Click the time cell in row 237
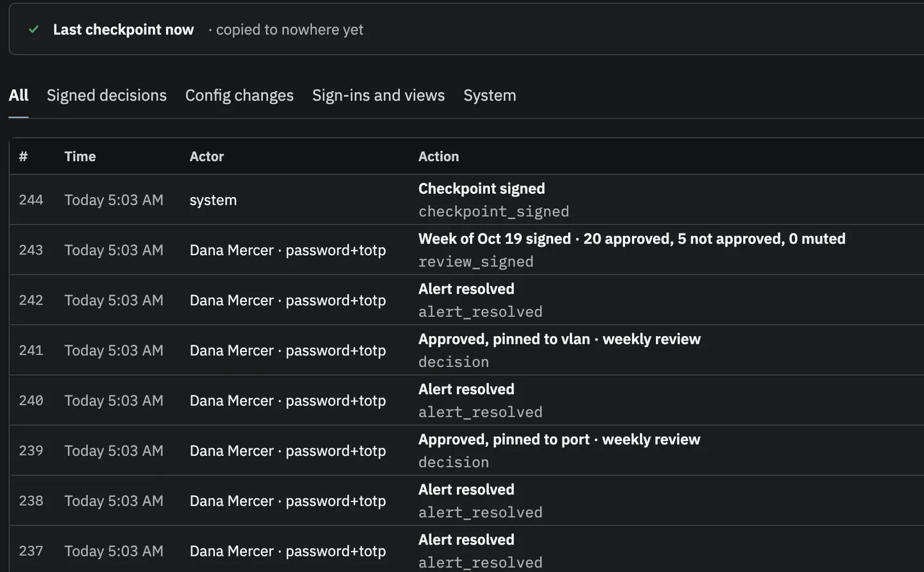Viewport: 924px width, 572px height. tap(114, 551)
